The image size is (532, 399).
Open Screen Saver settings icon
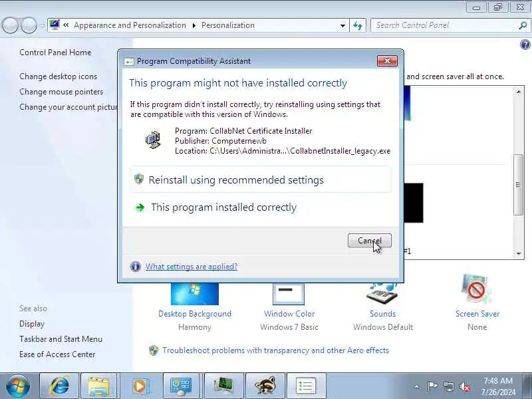click(477, 289)
